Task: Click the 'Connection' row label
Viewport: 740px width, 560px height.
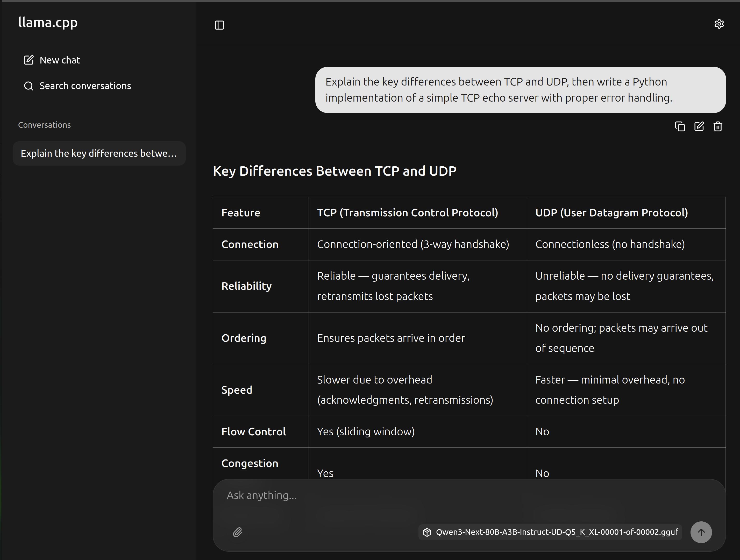Action: [250, 244]
